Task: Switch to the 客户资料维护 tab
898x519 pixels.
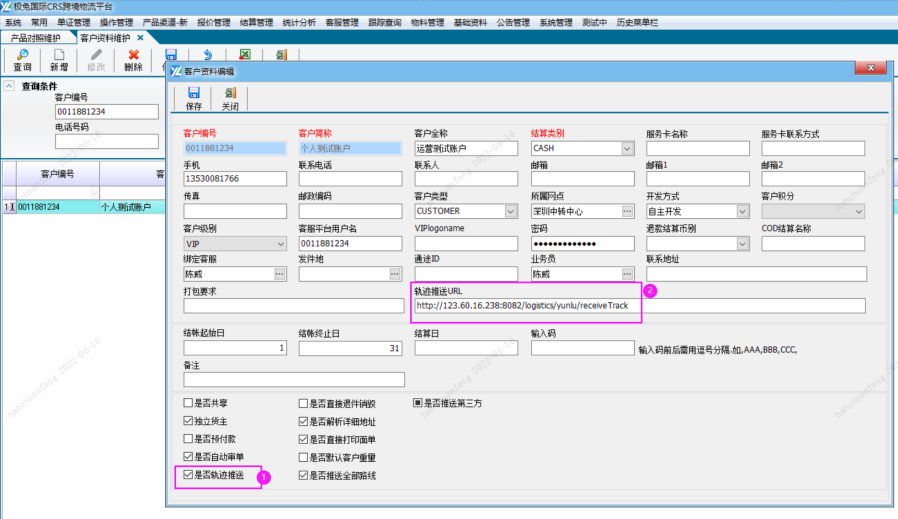Action: point(105,38)
